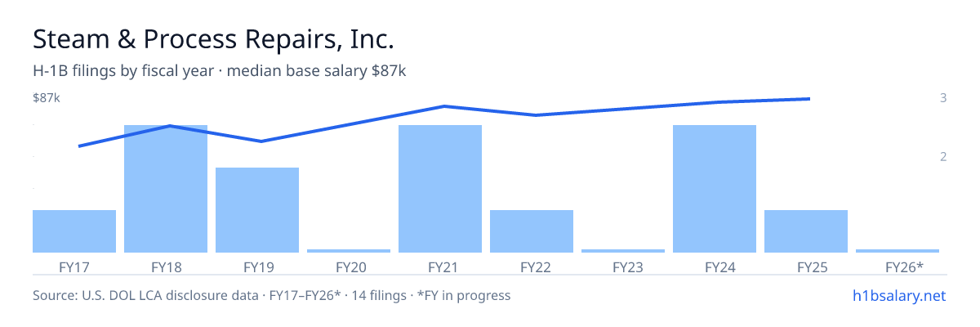Click the FY18 axis label
Screen dimensions: 980x327
click(166, 267)
